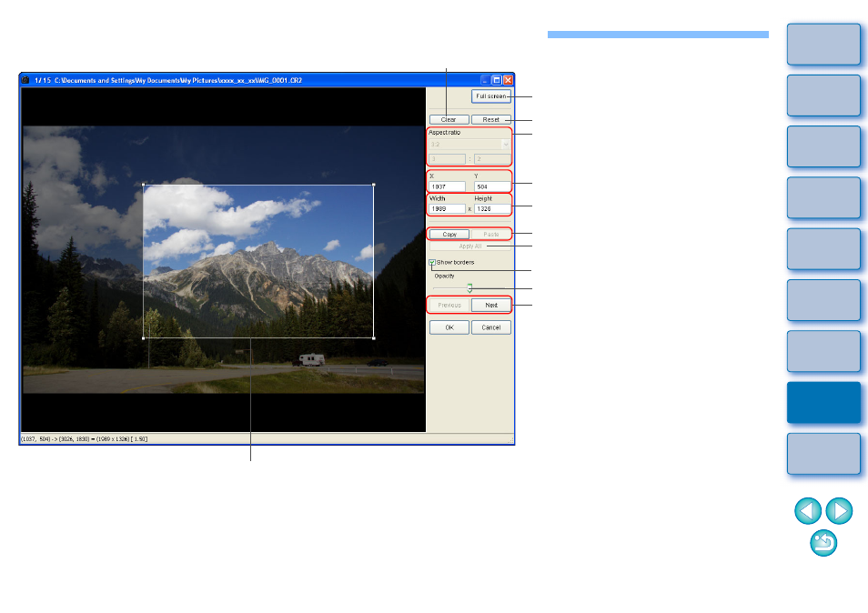Image resolution: width=868 pixels, height=613 pixels.
Task: Click the Previous image button
Action: [x=449, y=306]
